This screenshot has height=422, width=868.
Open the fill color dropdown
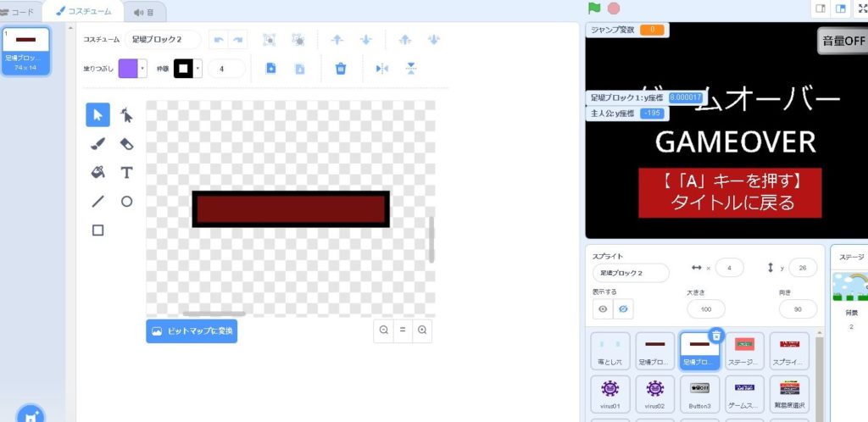point(143,69)
